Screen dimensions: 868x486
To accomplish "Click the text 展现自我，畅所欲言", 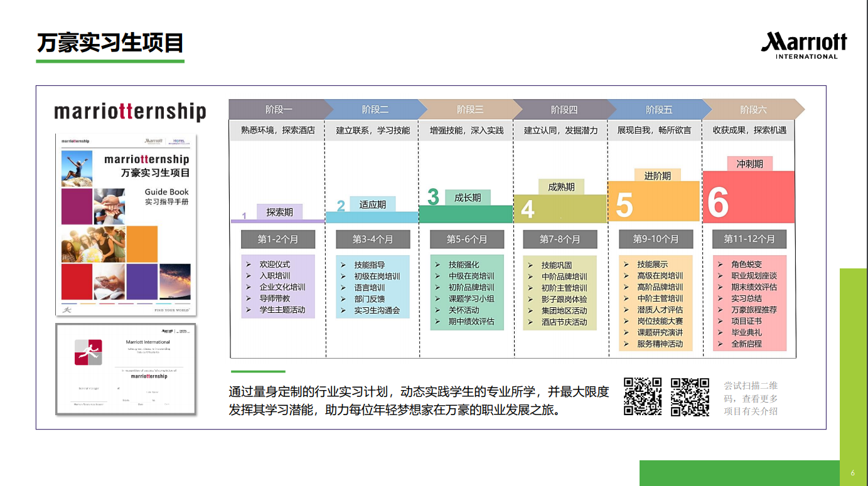I will pyautogui.click(x=655, y=130).
